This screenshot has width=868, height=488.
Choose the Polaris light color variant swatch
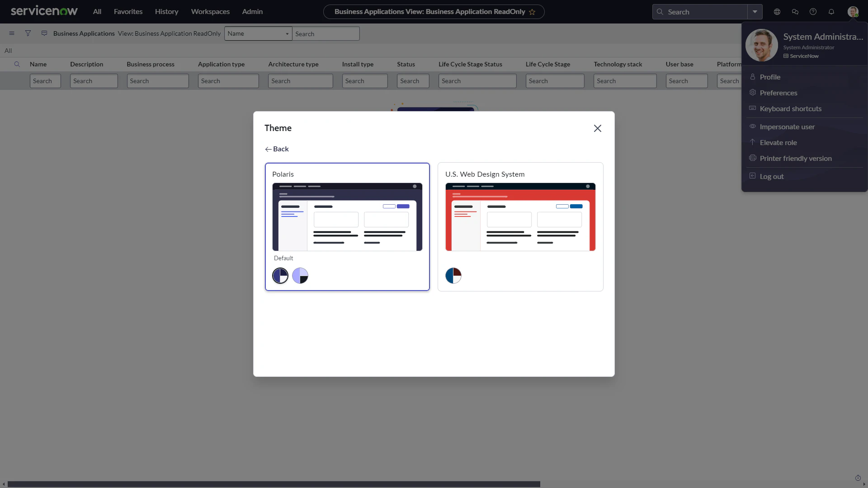(300, 276)
